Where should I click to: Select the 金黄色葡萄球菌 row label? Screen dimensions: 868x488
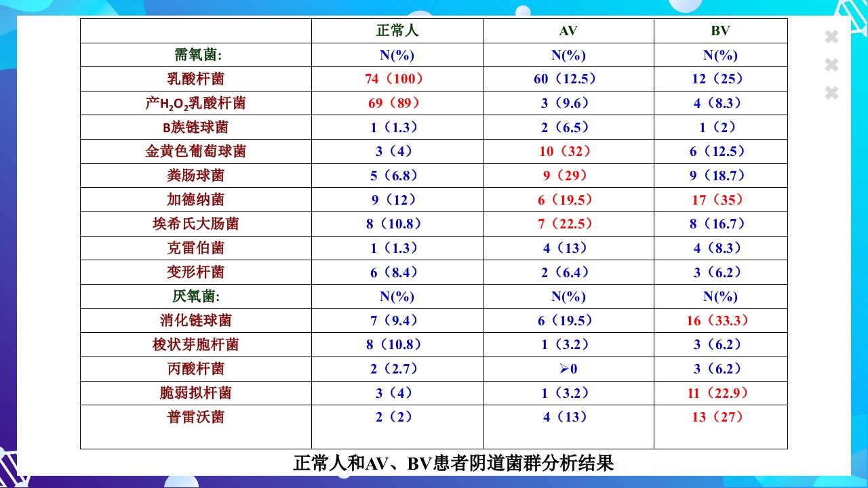click(196, 151)
